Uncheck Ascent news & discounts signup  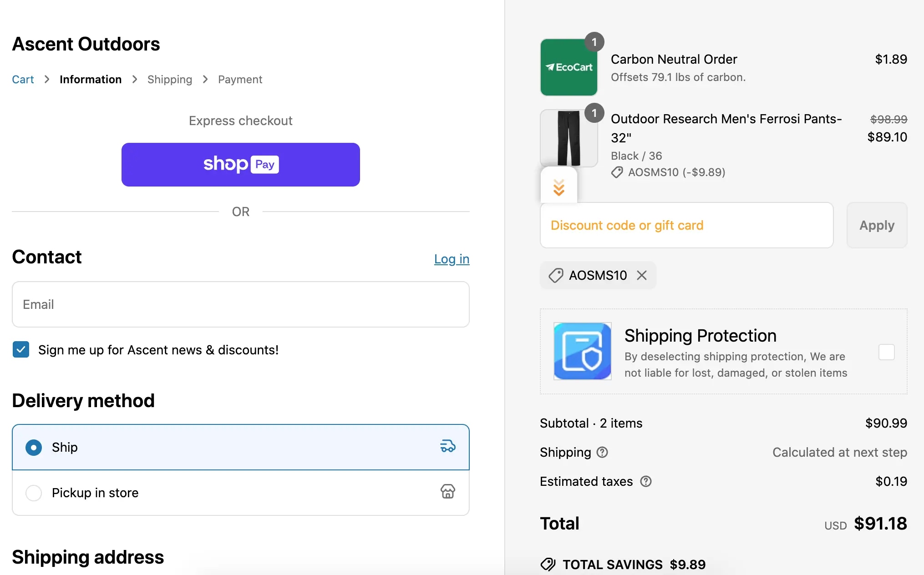(x=21, y=349)
